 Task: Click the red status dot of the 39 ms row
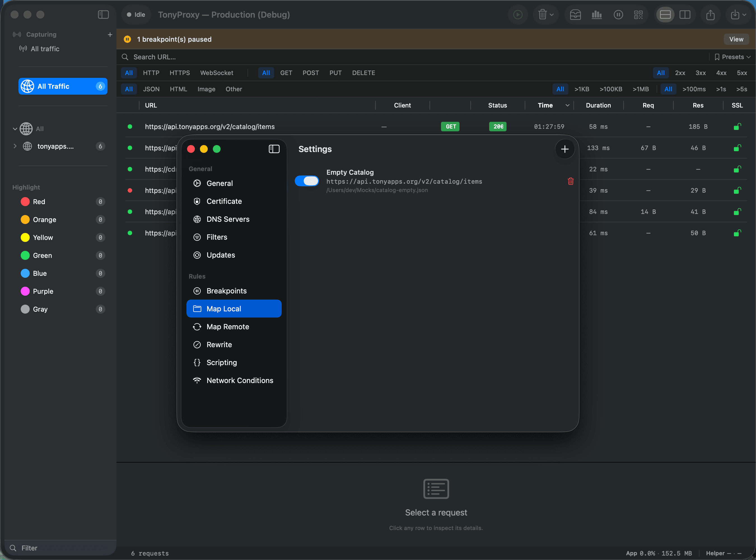click(x=130, y=190)
